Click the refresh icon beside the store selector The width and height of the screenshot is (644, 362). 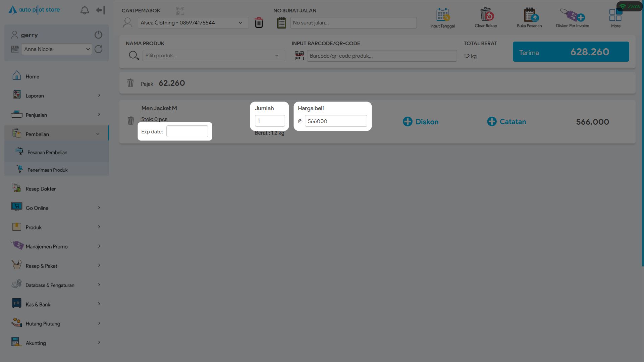click(x=98, y=49)
